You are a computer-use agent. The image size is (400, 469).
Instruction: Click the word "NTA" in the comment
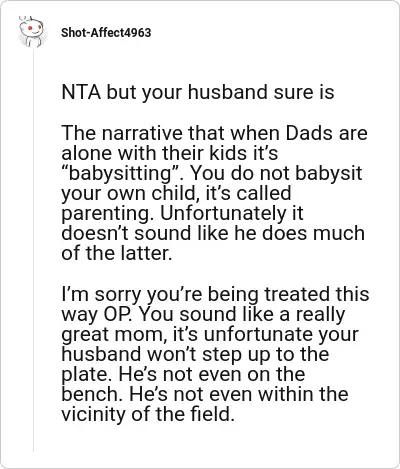click(81, 92)
